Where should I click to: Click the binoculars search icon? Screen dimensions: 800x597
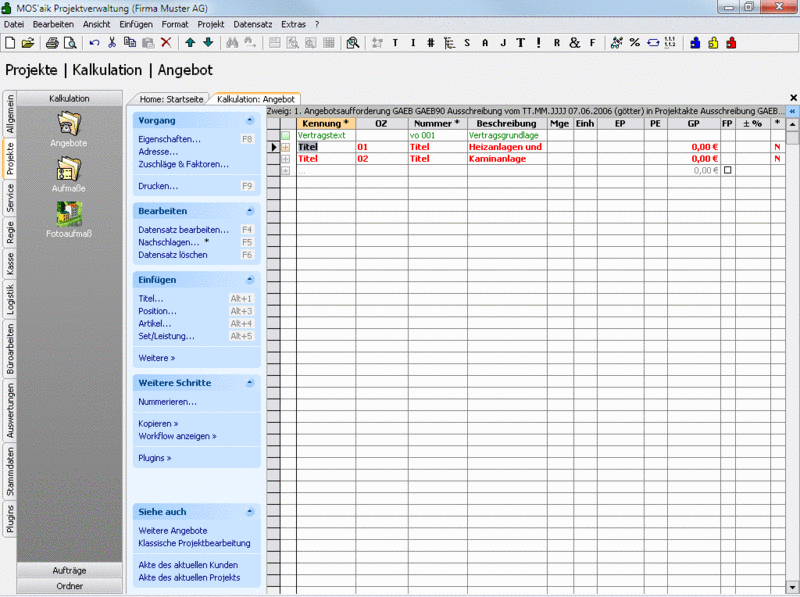tap(232, 43)
